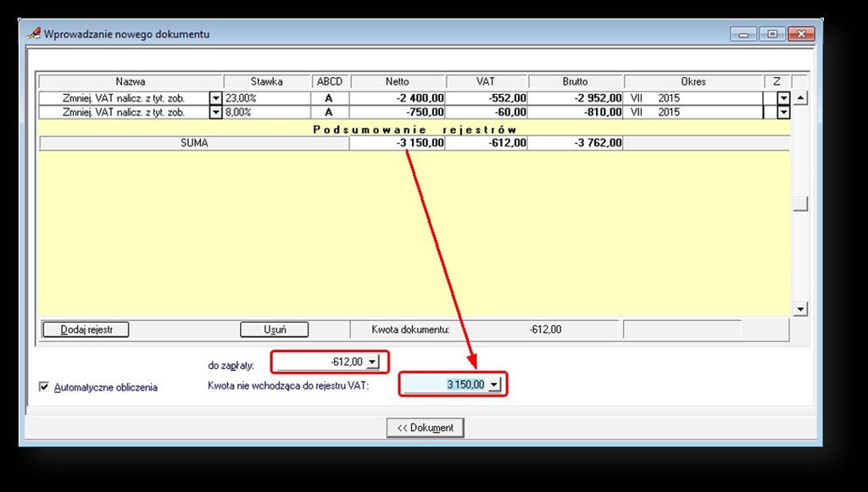Click the SUMA row label
The image size is (868, 492).
pyautogui.click(x=194, y=143)
